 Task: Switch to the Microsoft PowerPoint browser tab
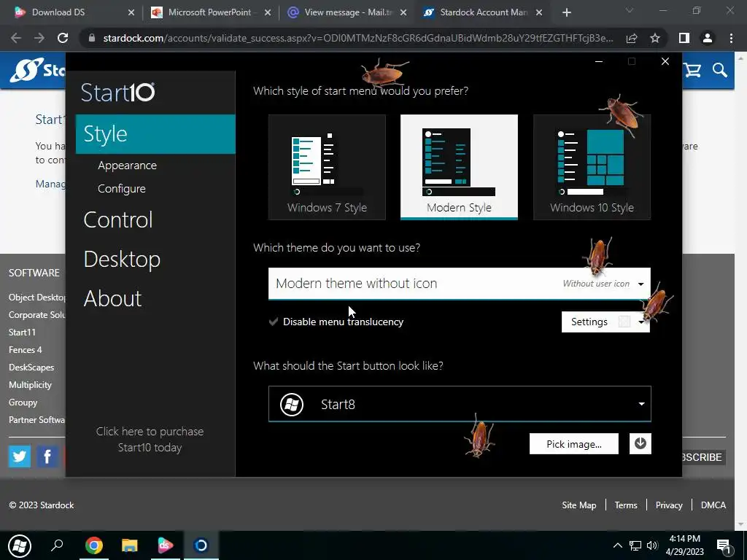[209, 12]
